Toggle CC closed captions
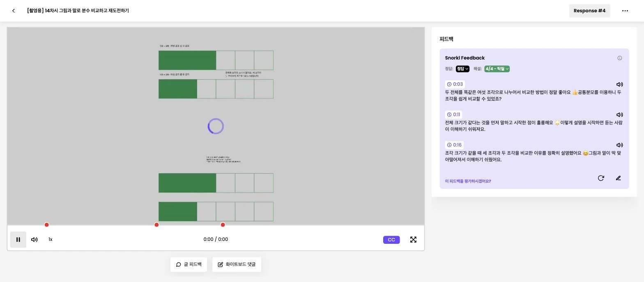Screen dimensions: 644x282 (x=391, y=240)
